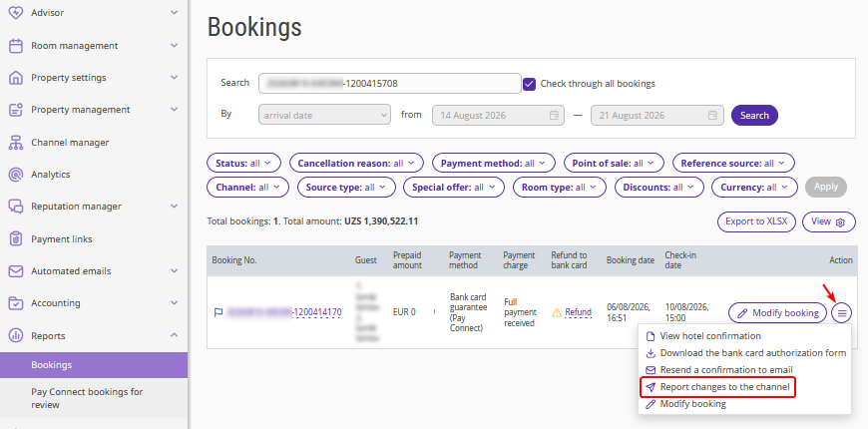Open the Special offer: all filter
This screenshot has height=429, width=868.
[x=454, y=188]
